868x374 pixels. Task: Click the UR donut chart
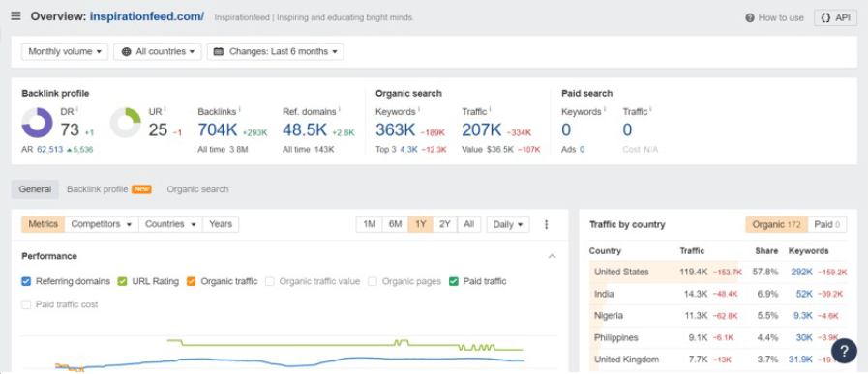point(126,123)
